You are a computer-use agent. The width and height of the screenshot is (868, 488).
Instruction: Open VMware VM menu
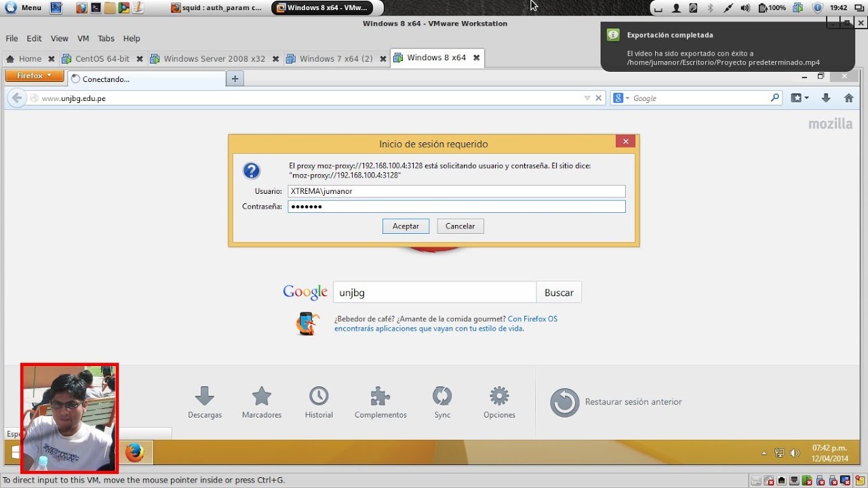(83, 39)
